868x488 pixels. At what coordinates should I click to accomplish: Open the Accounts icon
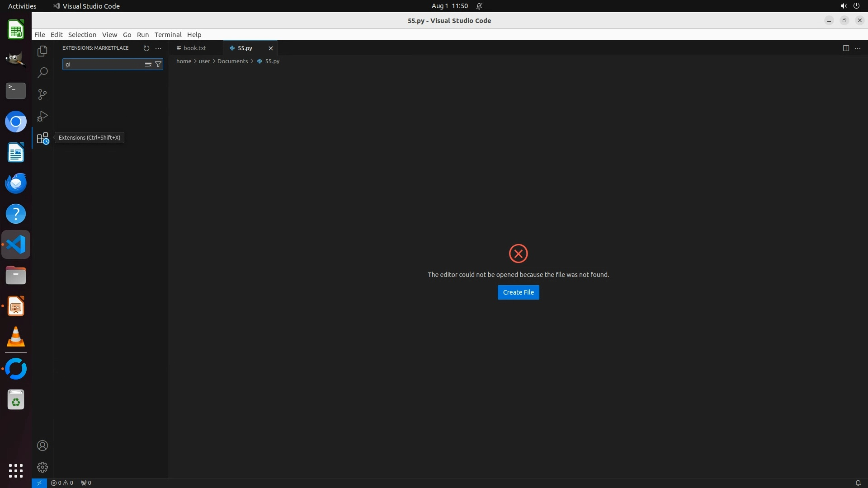click(x=42, y=446)
